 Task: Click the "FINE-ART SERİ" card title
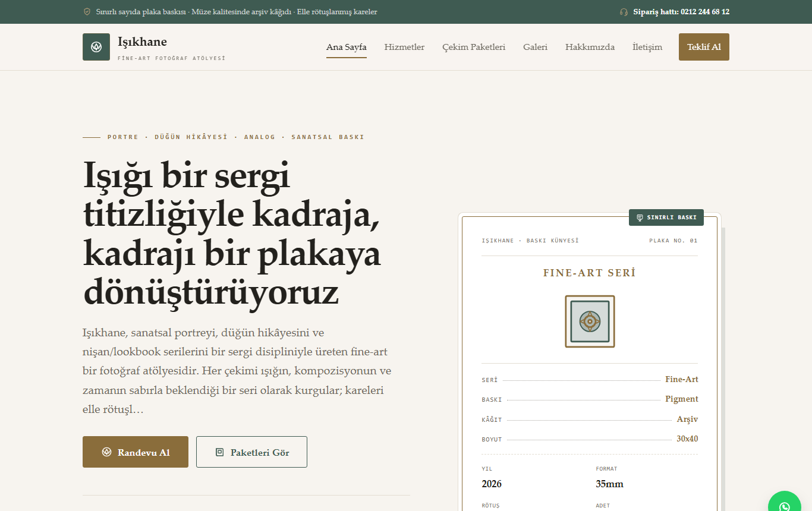[x=590, y=273]
